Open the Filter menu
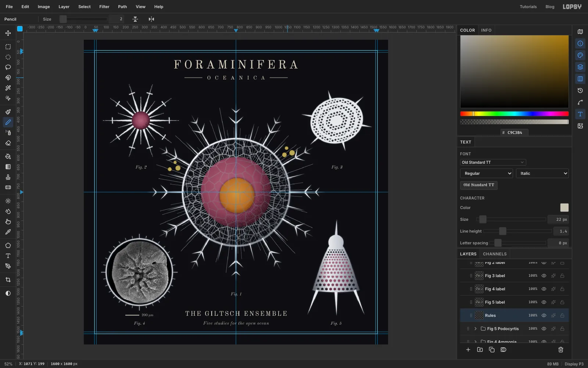This screenshot has width=588, height=368. [x=104, y=7]
